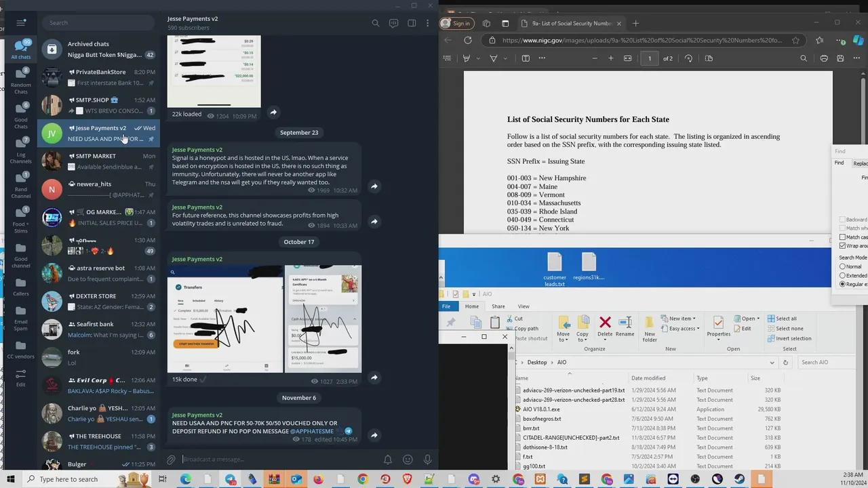
Task: Open Telegram's three-dot channel options menu
Action: click(427, 23)
